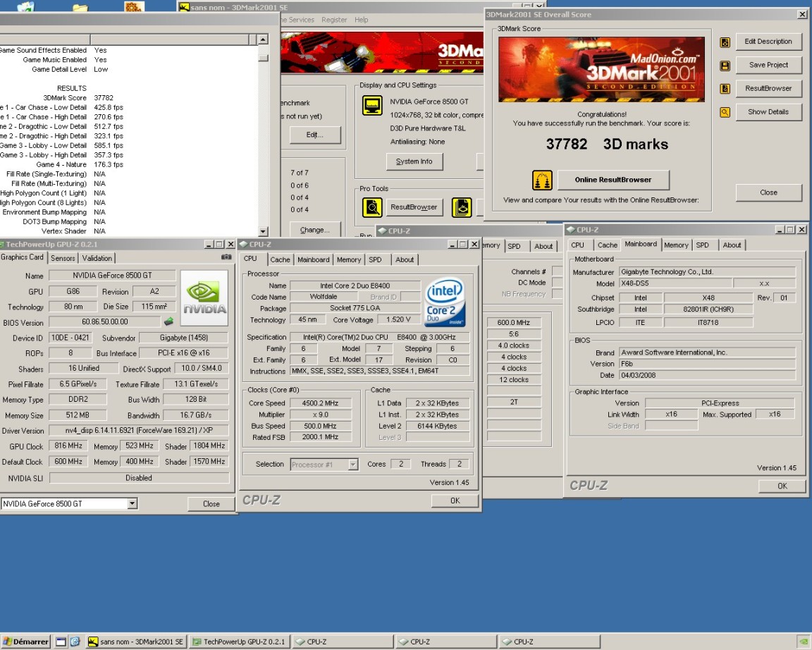Click the Online ResultBrowser yellow icon
The height and width of the screenshot is (650, 812).
542,180
